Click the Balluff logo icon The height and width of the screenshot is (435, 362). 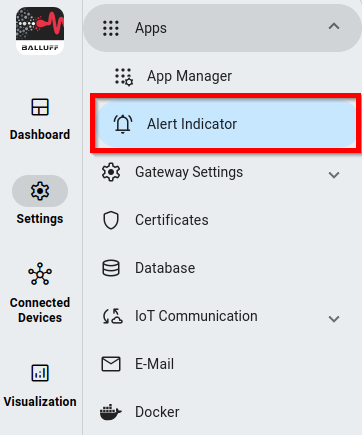point(40,31)
